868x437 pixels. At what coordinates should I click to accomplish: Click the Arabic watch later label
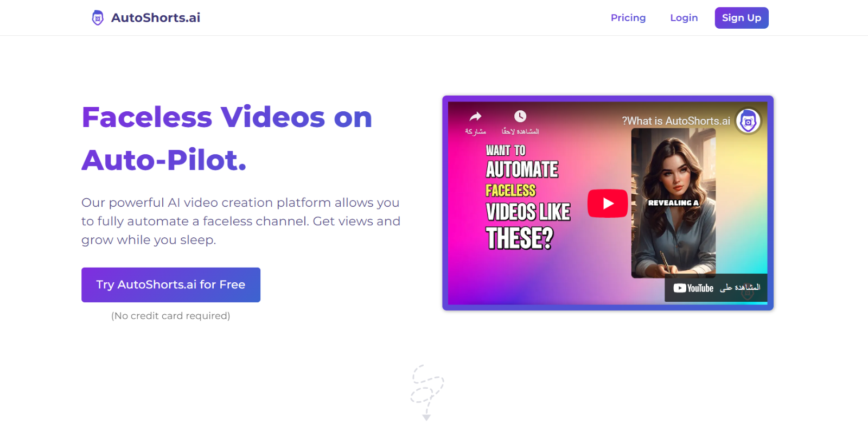(x=520, y=131)
